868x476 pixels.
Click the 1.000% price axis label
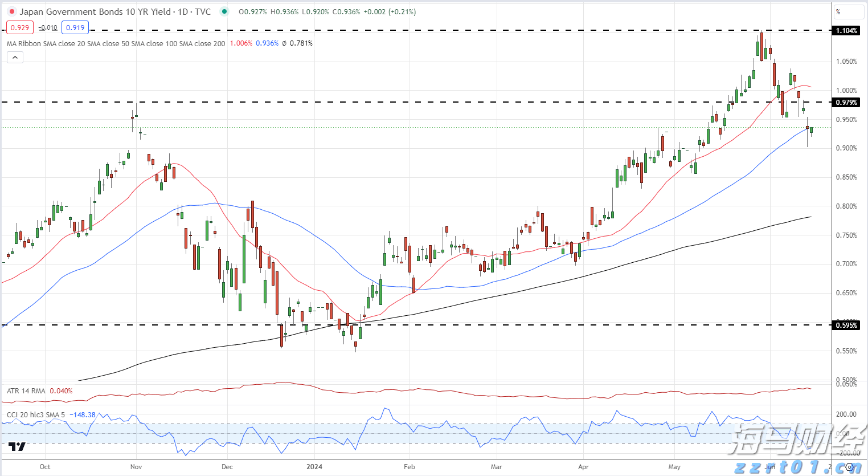coord(846,91)
